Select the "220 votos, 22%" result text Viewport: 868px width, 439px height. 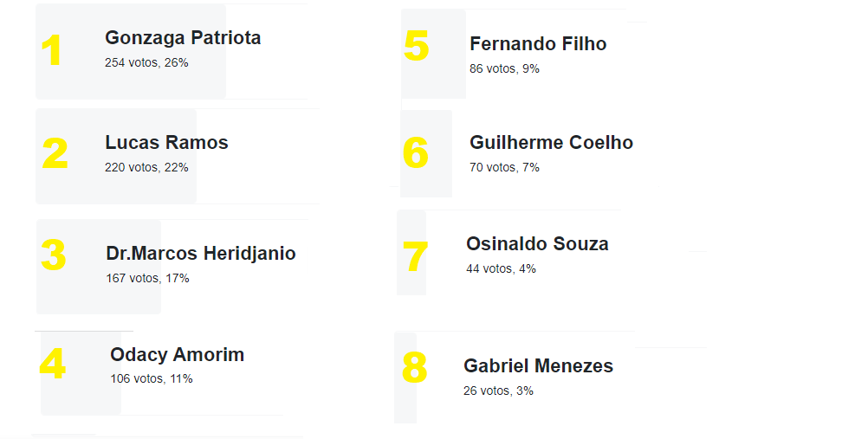coord(146,167)
